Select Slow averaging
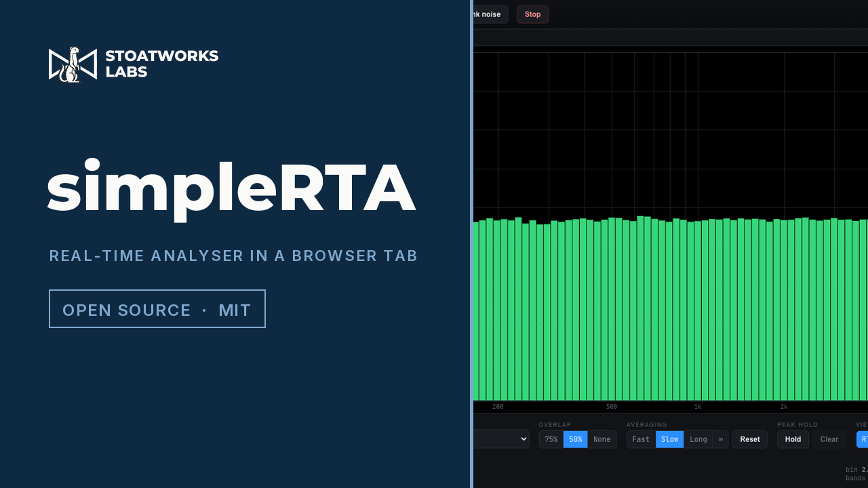Screen dimensions: 868x488 [669, 439]
